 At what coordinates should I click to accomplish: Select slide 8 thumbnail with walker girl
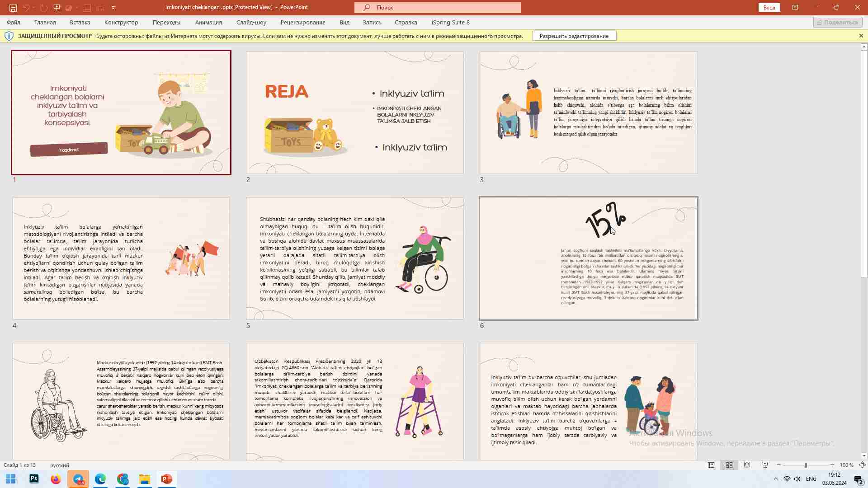(x=355, y=401)
